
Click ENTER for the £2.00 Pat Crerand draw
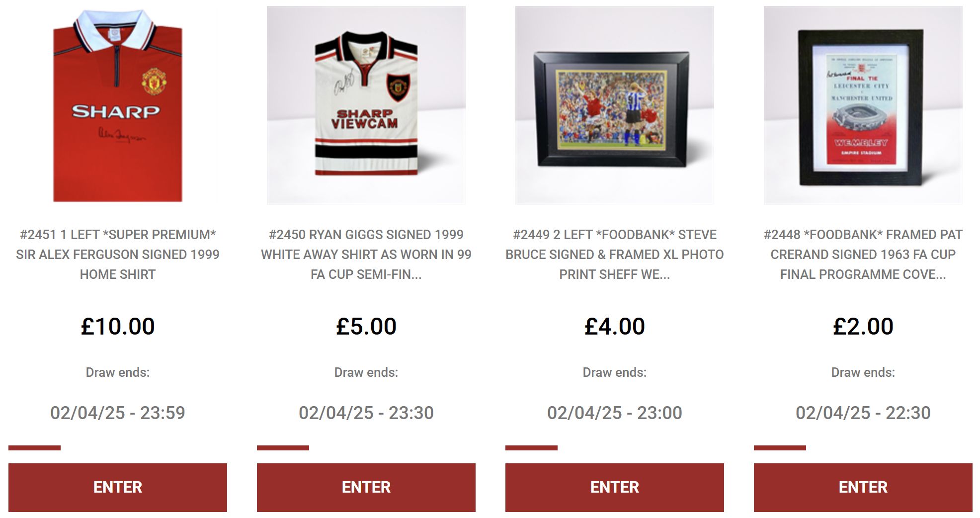tap(863, 487)
